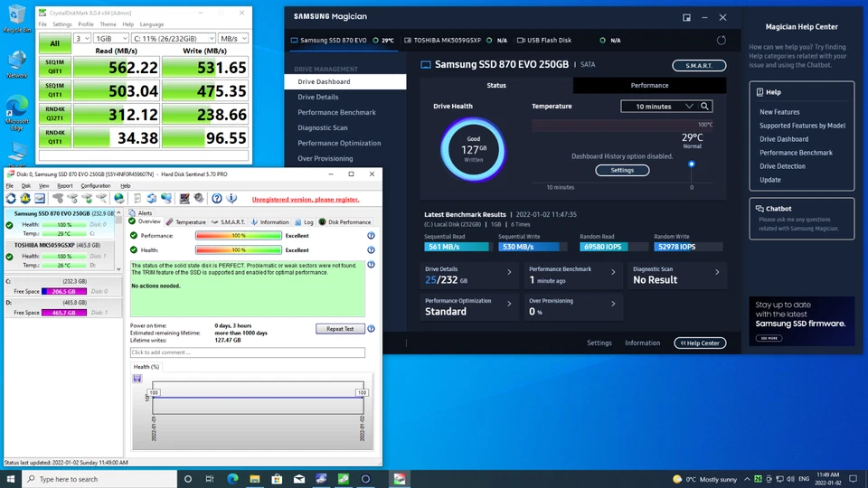Show hidden system tray icons
868x488 pixels.
[x=747, y=479]
